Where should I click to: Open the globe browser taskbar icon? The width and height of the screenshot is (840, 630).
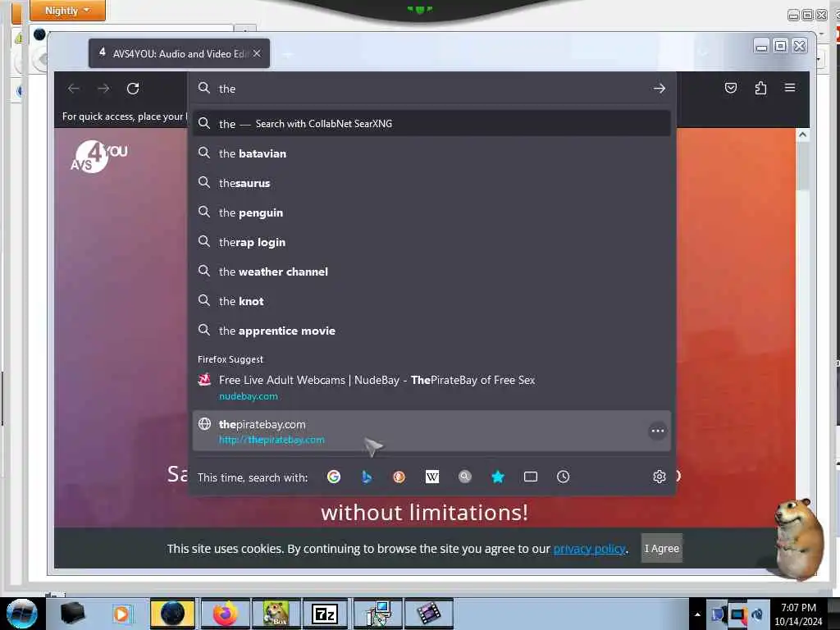pyautogui.click(x=172, y=614)
